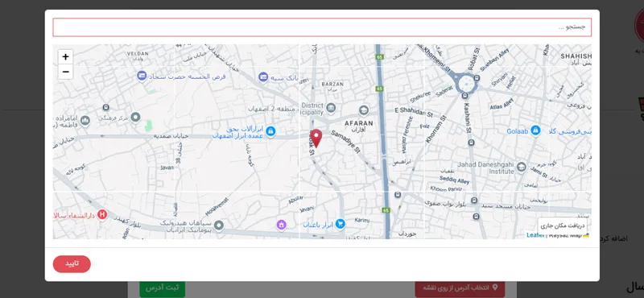Confirm location with the تایید button

72,264
